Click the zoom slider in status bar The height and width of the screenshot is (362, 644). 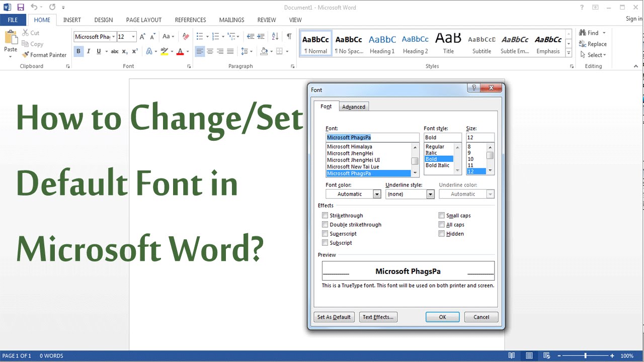pos(585,356)
